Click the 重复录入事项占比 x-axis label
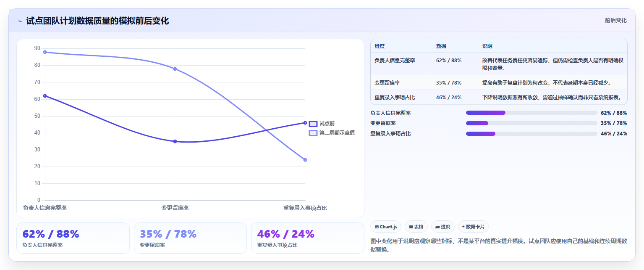The height and width of the screenshot is (270, 644). tap(305, 208)
